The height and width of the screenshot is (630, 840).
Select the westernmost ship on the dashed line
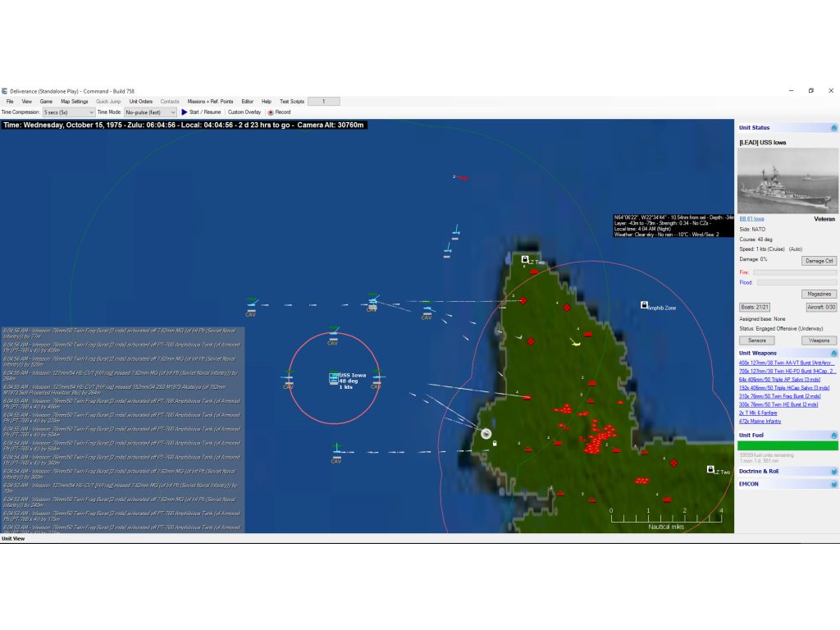[x=251, y=305]
